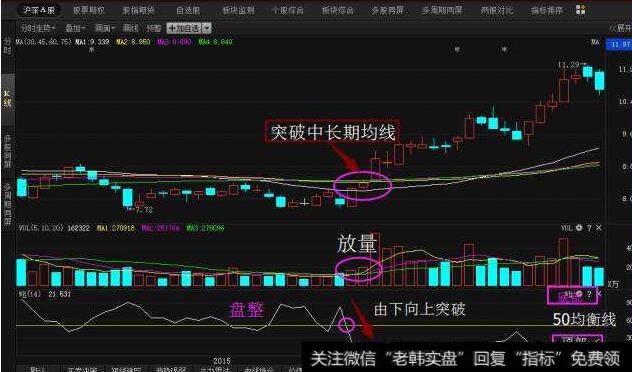Open 板块综合 tab
Viewport: 632px width, 372px height.
tap(338, 10)
